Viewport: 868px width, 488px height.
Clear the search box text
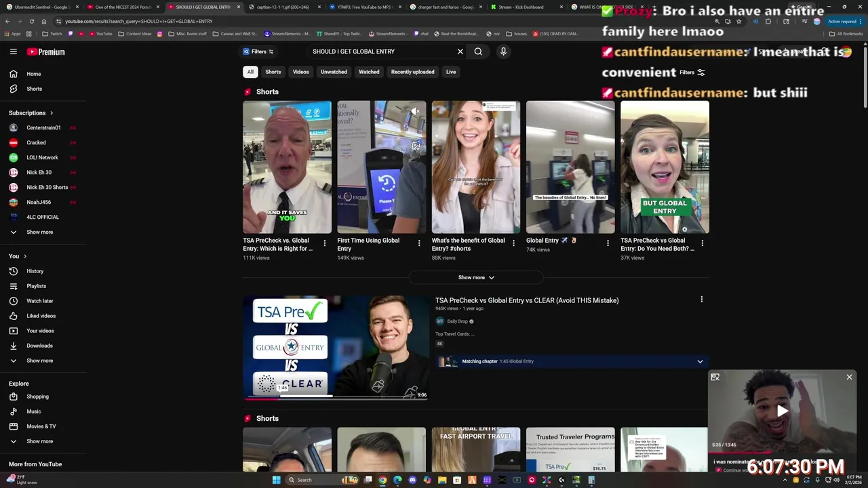click(460, 52)
